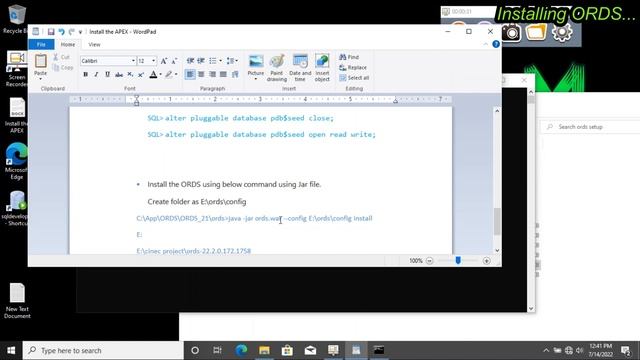640x360 pixels.
Task: Toggle Bold formatting
Action: 85,74
